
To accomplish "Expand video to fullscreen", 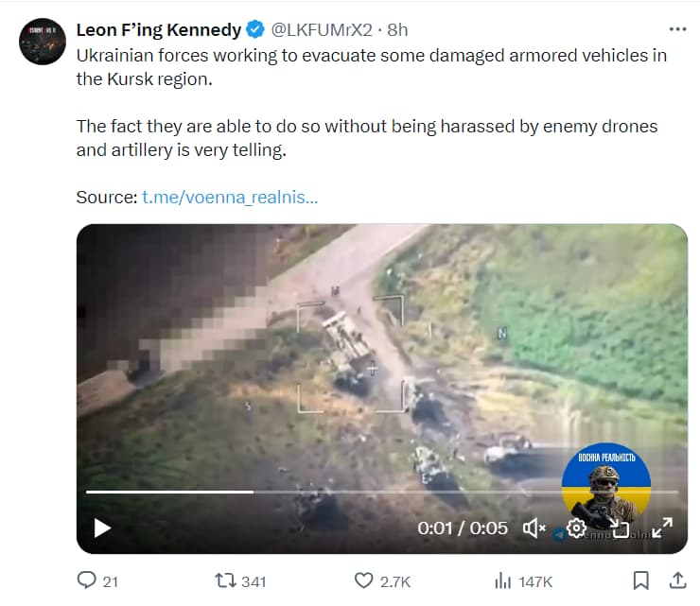I will (662, 528).
